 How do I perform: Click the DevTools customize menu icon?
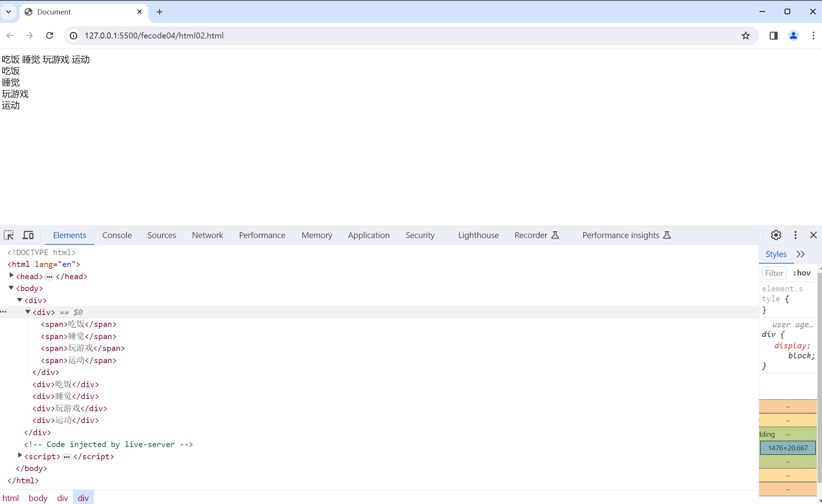coord(796,235)
